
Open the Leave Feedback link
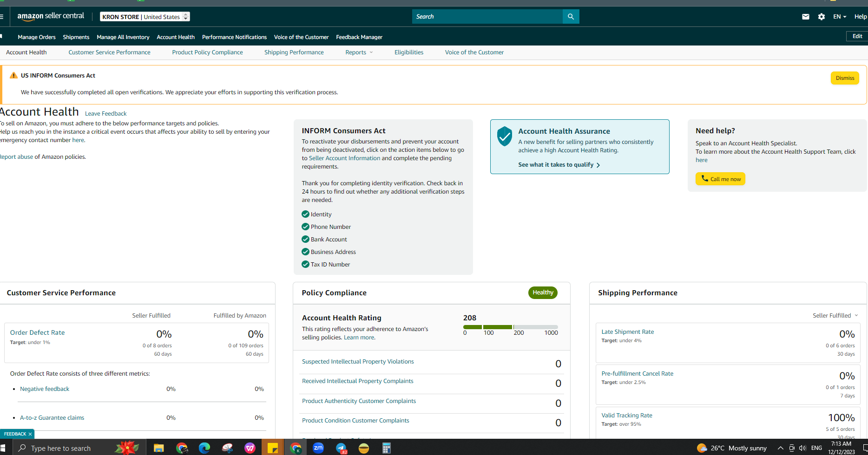(105, 114)
